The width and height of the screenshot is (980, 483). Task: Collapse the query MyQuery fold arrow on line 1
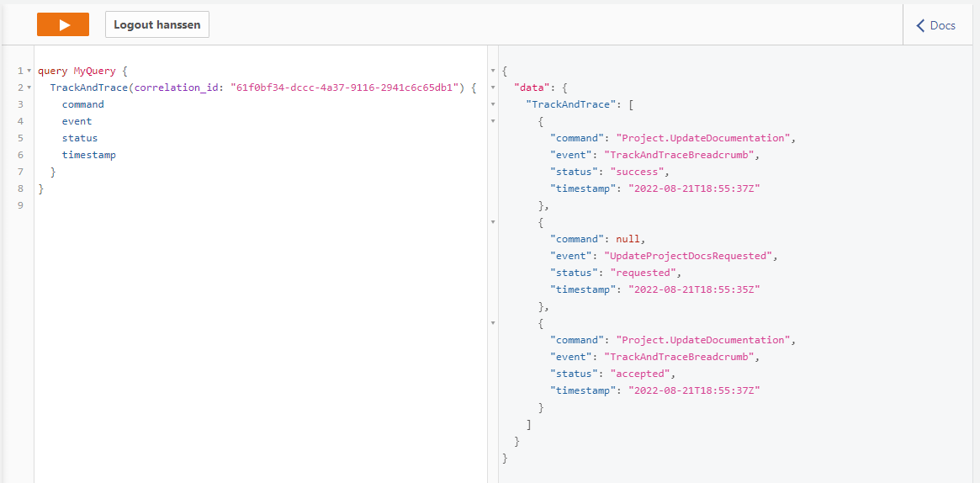pos(29,71)
